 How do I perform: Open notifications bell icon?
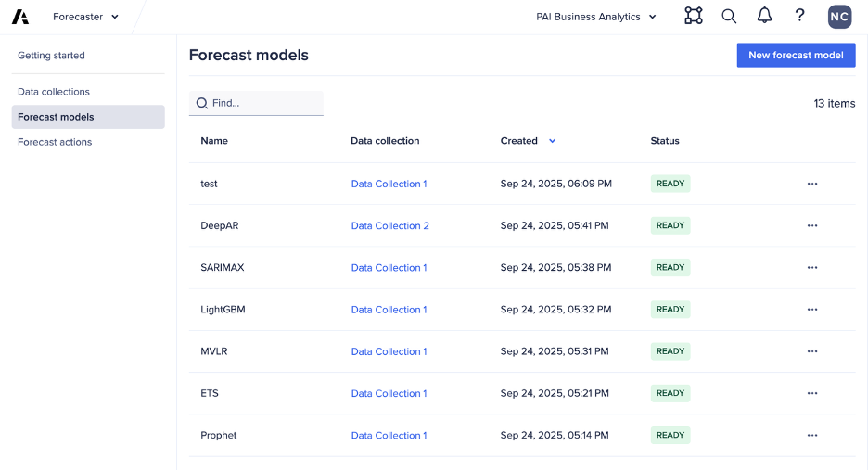pyautogui.click(x=764, y=16)
